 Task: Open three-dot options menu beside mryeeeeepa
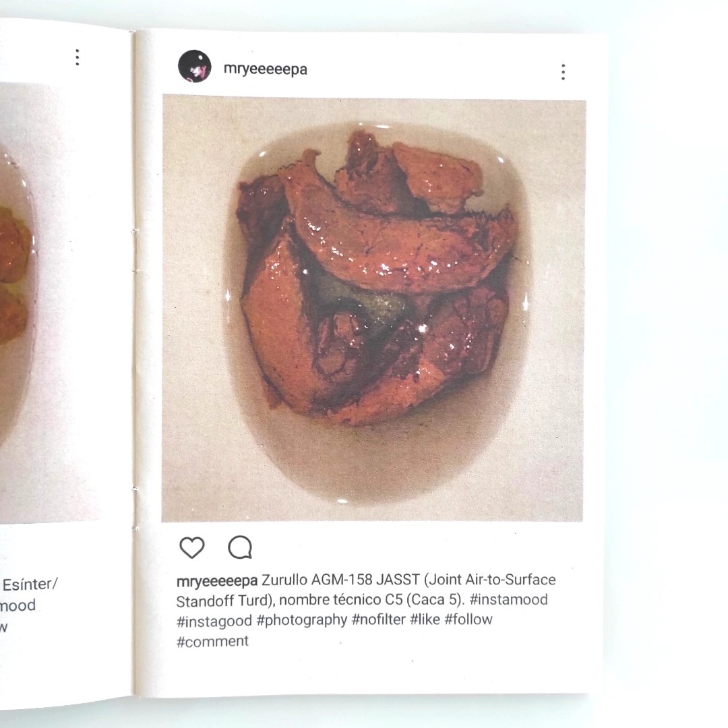tap(563, 72)
